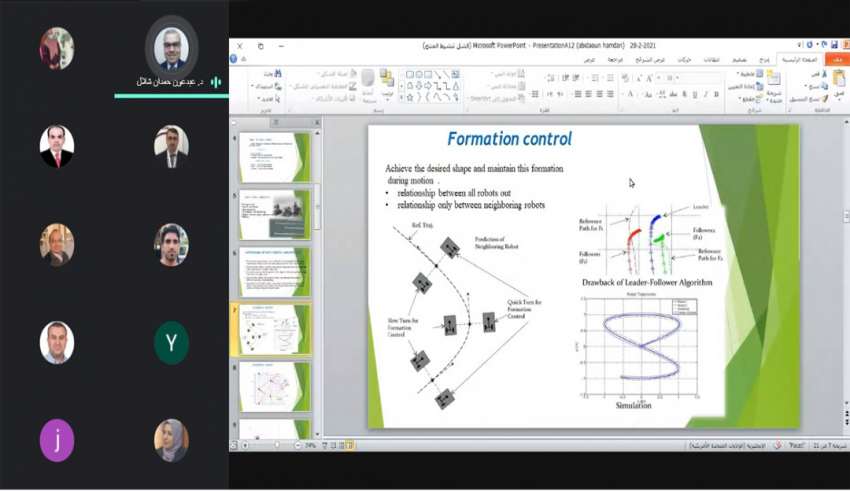Screen dimensions: 850x491
Task: Click the Bold formatting icon
Action: [717, 94]
